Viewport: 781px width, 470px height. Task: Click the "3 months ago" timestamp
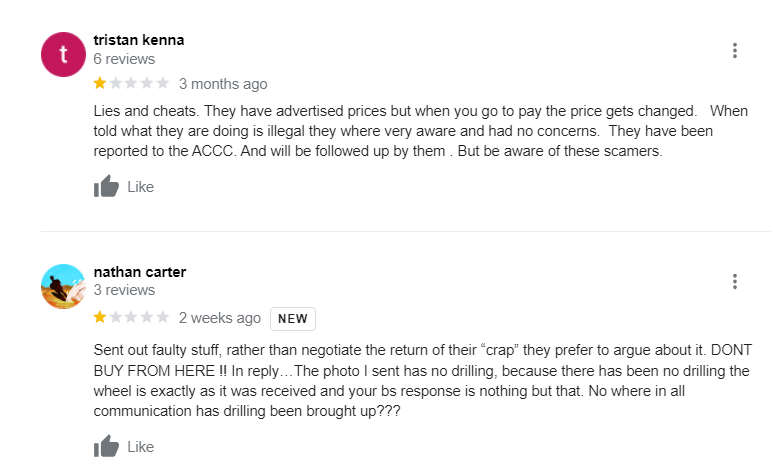223,84
